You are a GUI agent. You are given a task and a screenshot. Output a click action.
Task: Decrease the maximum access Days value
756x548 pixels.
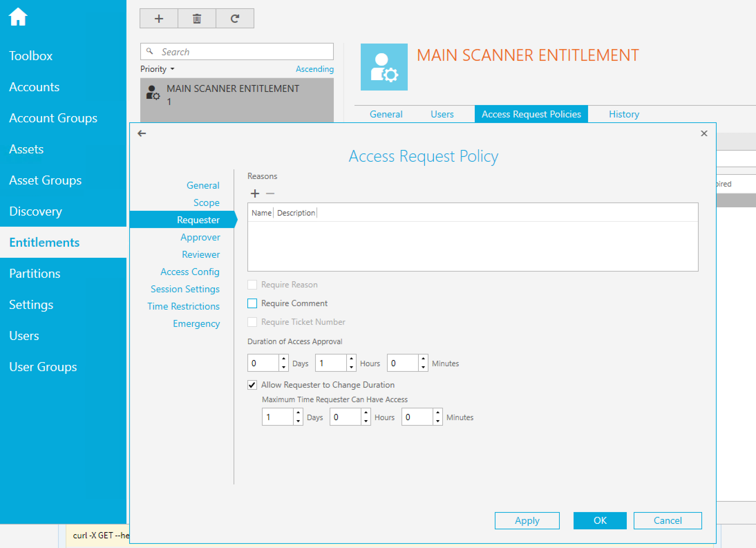298,421
